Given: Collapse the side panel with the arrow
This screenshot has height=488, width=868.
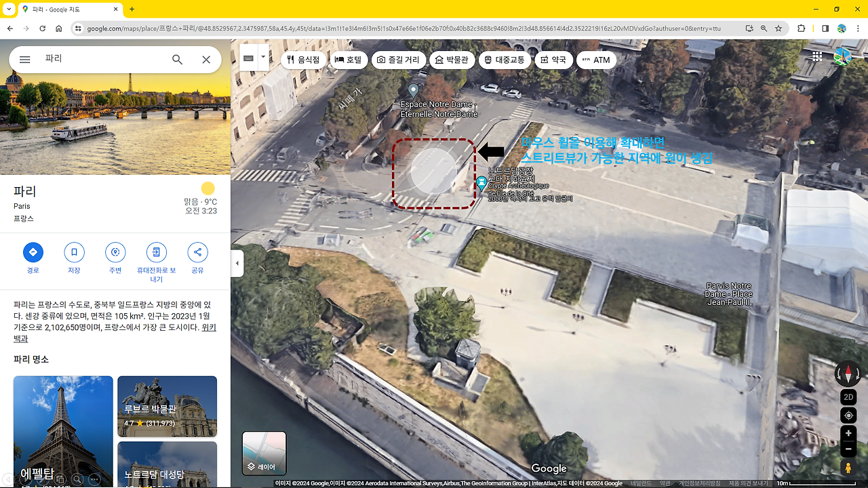Looking at the screenshot, I should pos(237,264).
